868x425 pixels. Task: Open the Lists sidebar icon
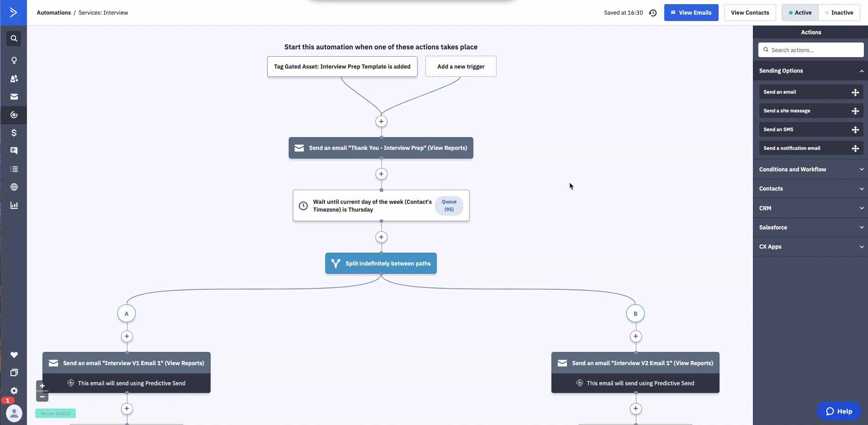(x=14, y=169)
